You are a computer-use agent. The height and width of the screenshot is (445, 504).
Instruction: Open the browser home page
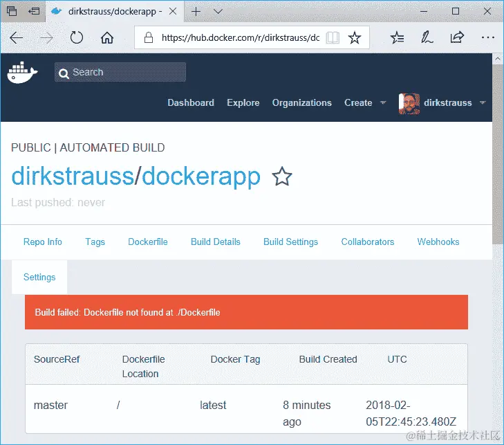pyautogui.click(x=107, y=38)
